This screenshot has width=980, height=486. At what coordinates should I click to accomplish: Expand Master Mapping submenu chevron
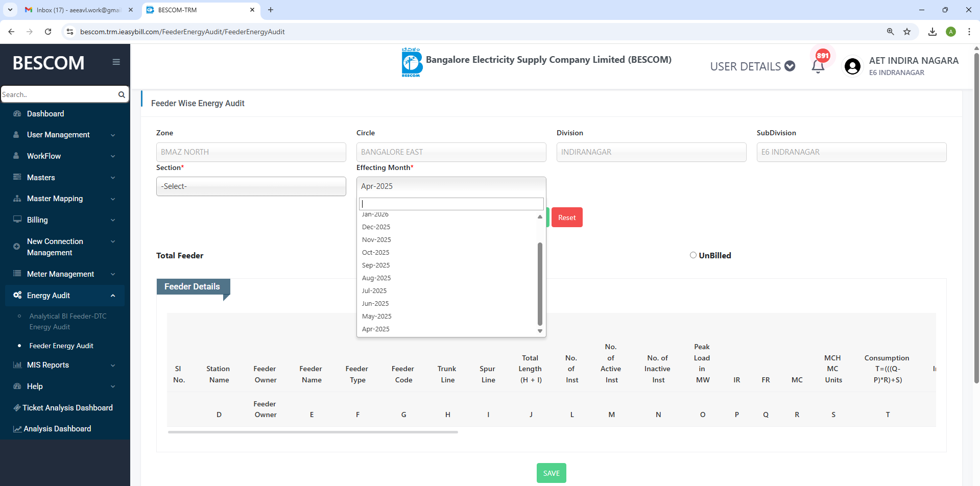click(x=113, y=199)
